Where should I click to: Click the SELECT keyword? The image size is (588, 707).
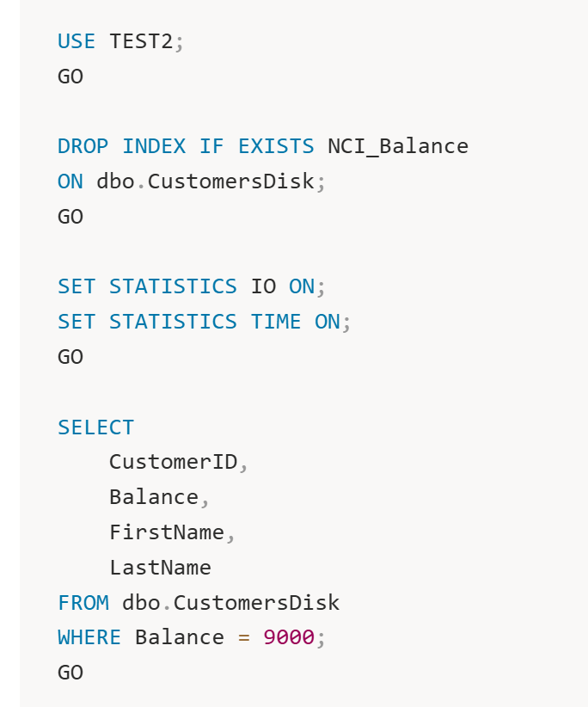pos(96,427)
